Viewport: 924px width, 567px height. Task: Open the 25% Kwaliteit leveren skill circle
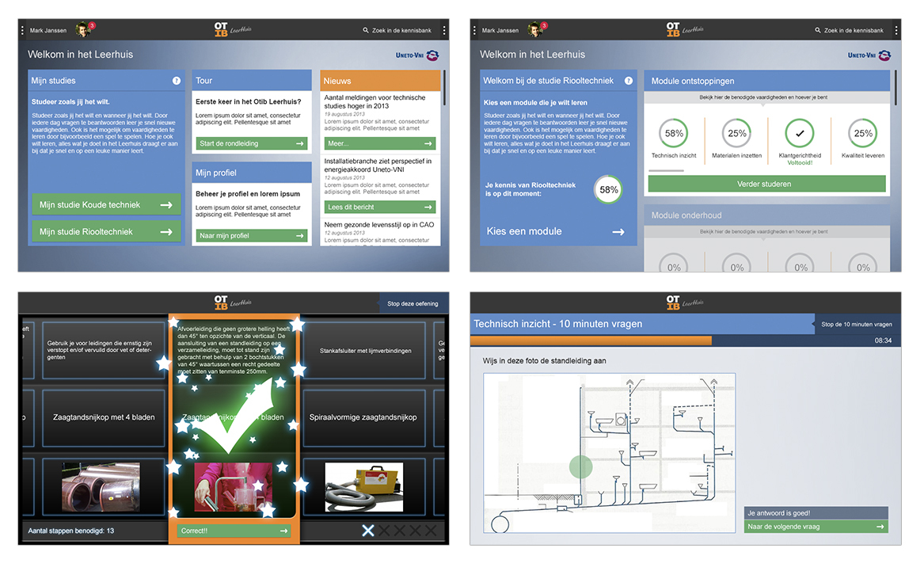click(863, 133)
